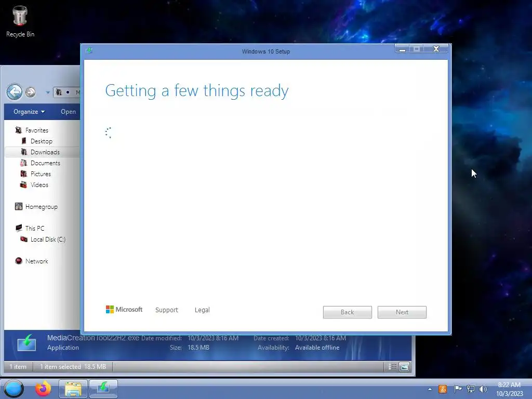This screenshot has width=532, height=399.
Task: Click the Desktop folder icon in sidebar
Action: pyautogui.click(x=24, y=141)
